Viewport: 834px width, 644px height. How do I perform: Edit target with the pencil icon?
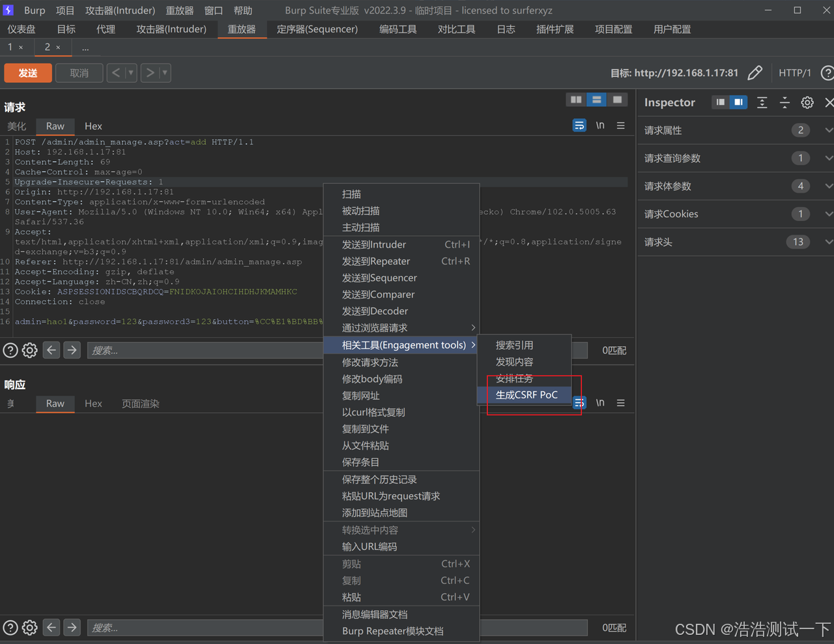(755, 73)
